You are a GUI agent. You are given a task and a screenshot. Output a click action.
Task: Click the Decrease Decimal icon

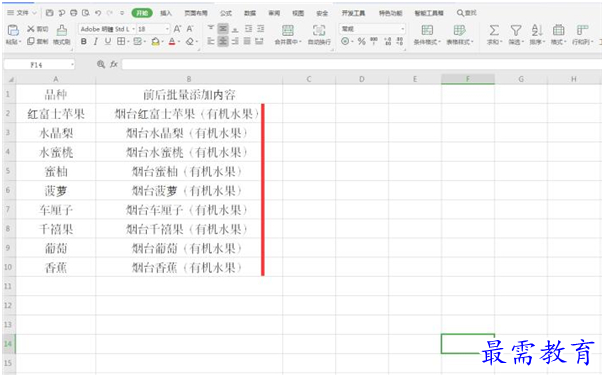click(x=400, y=42)
